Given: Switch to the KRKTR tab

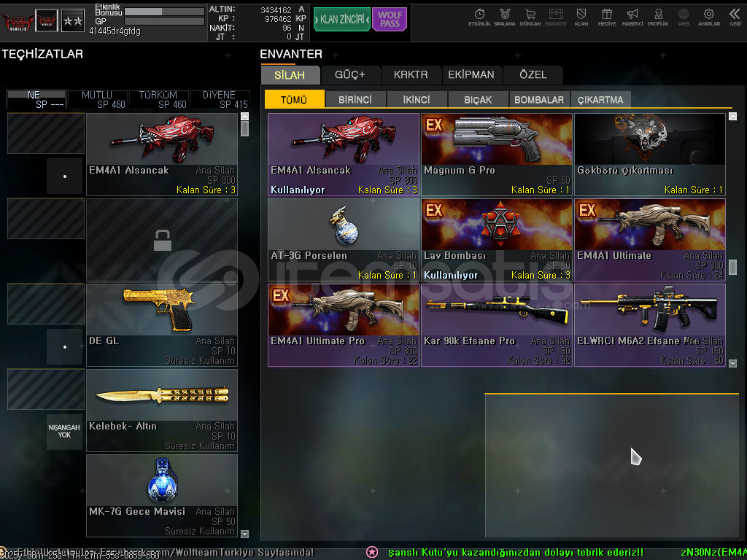Looking at the screenshot, I should click(x=411, y=75).
